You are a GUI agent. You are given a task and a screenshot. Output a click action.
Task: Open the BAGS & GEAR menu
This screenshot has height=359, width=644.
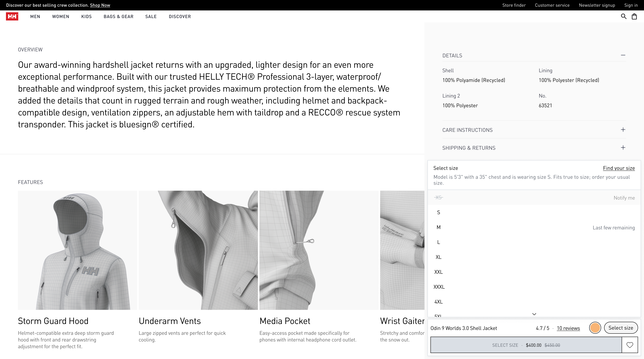click(x=119, y=17)
